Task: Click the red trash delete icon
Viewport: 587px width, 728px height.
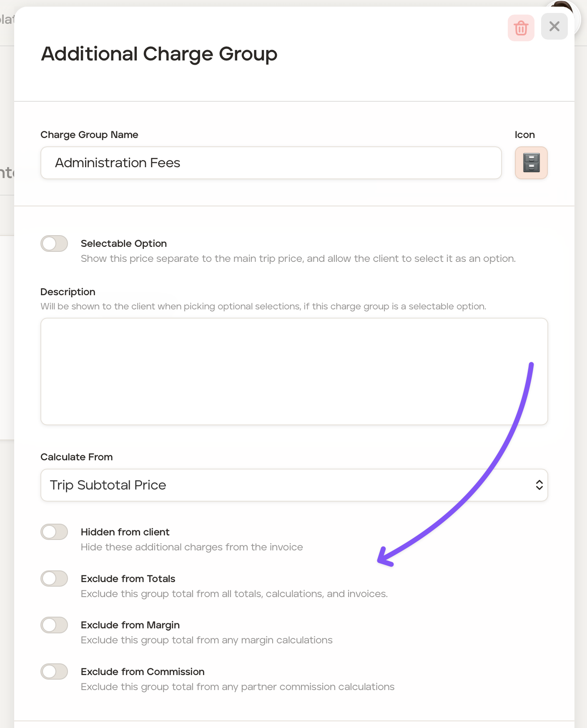Action: click(x=521, y=28)
